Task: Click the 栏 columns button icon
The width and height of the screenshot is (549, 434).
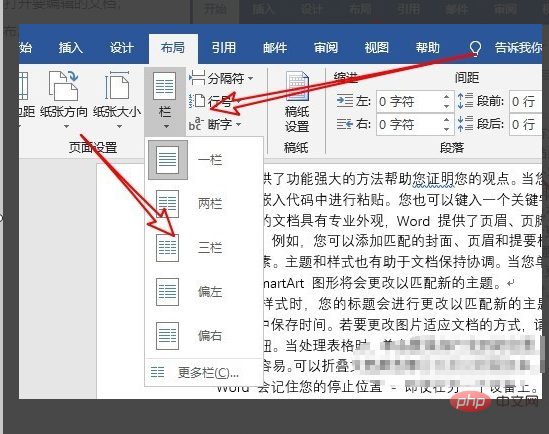Action: click(165, 86)
